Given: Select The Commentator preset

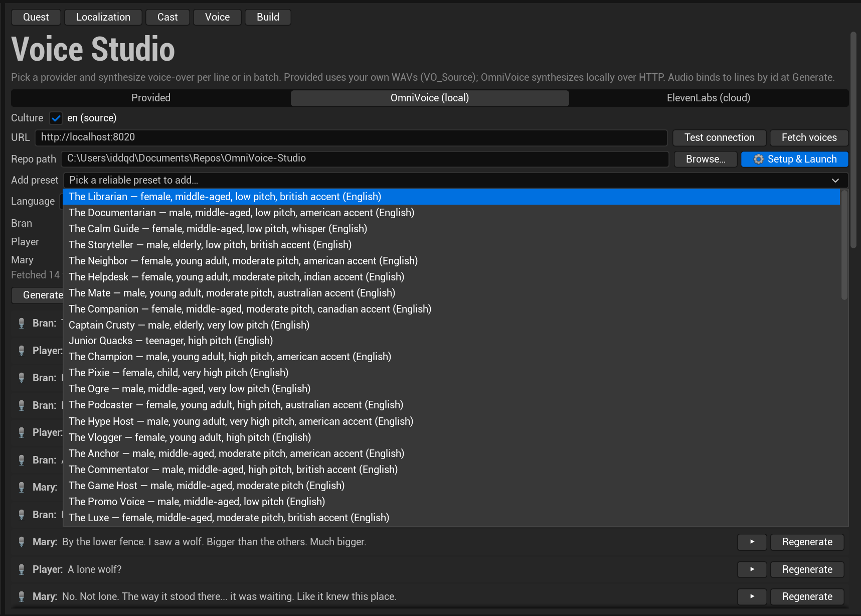Looking at the screenshot, I should pyautogui.click(x=451, y=470).
